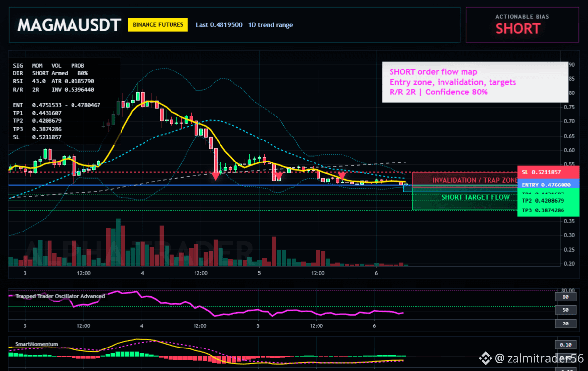Click the Trapped Trader Oscillator Advanced title

[60, 296]
